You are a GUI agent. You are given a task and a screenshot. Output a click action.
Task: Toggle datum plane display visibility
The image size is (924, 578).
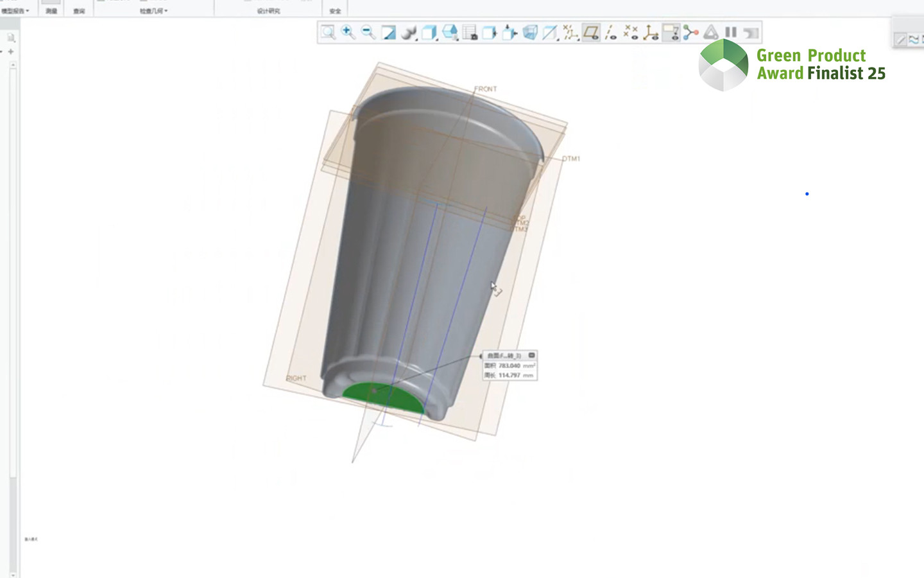pos(590,32)
